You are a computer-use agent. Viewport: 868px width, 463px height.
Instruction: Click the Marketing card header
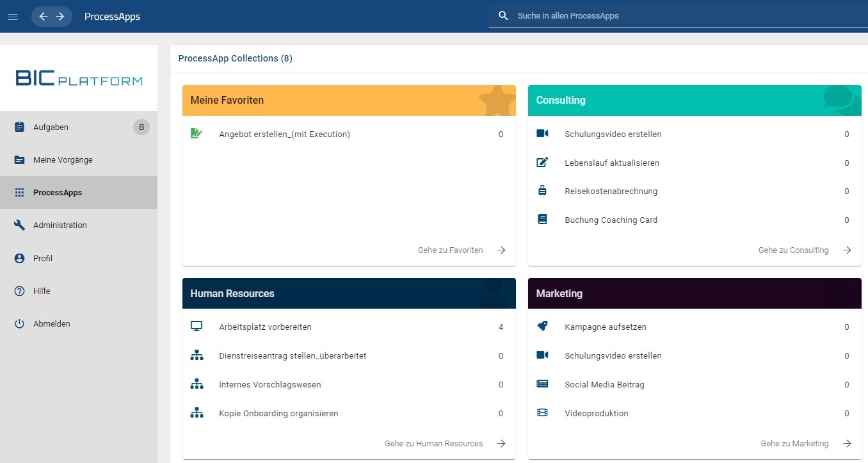pyautogui.click(x=695, y=293)
